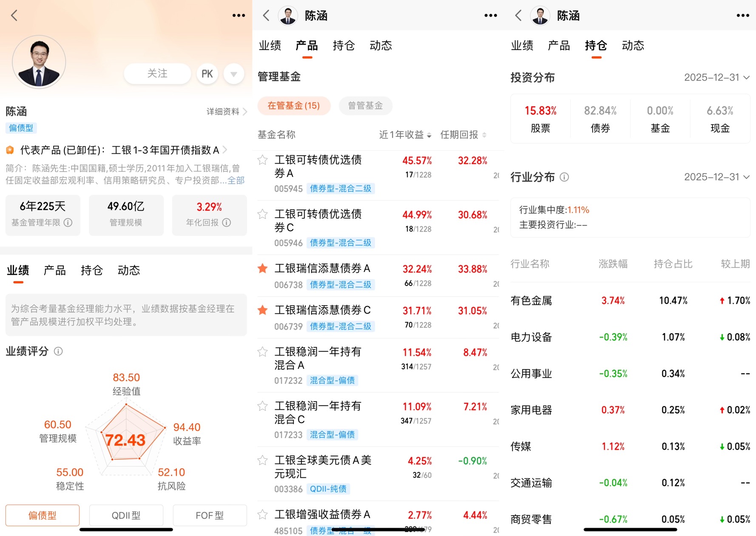The width and height of the screenshot is (756, 536).
Task: Click 有色金属 industry row
Action: pyautogui.click(x=630, y=301)
